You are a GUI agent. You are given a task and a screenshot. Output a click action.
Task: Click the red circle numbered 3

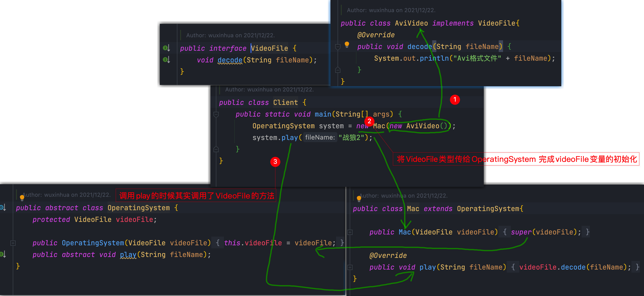(x=275, y=162)
